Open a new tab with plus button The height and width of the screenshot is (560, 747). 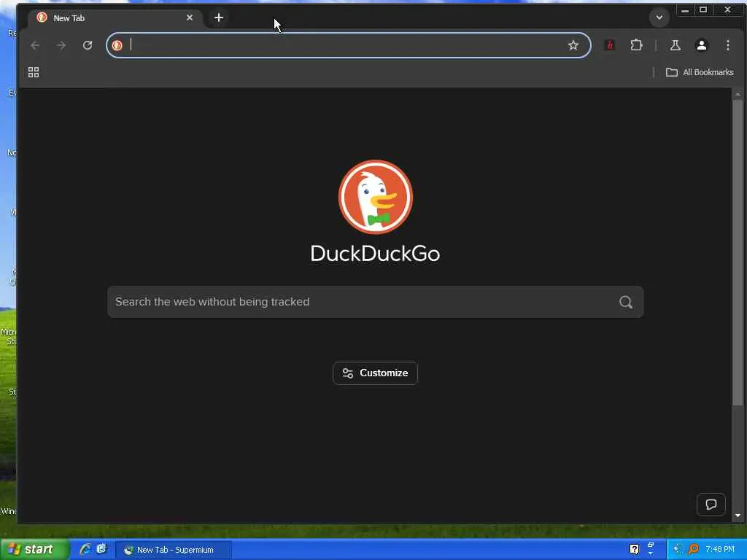click(219, 17)
